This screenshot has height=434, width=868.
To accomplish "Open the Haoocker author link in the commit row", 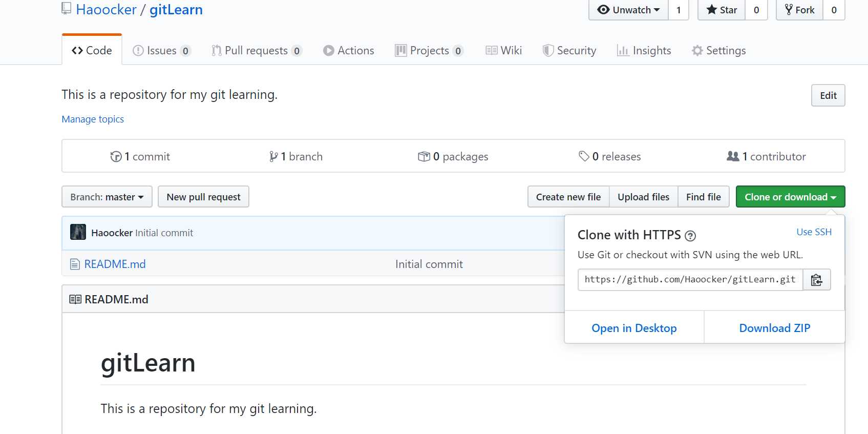I will 112,233.
